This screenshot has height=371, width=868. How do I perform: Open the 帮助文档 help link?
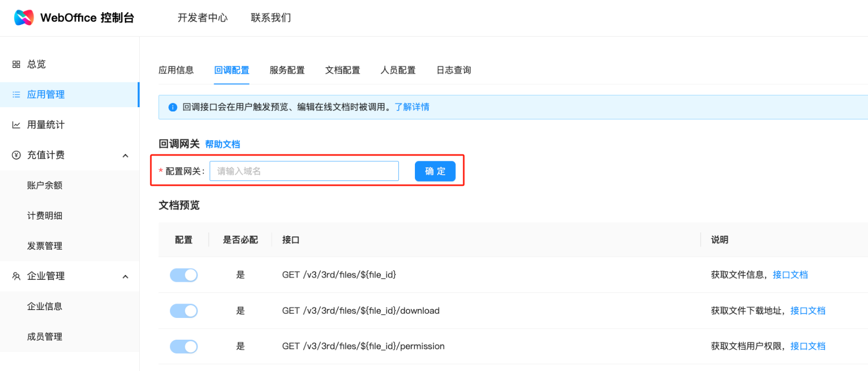(223, 144)
